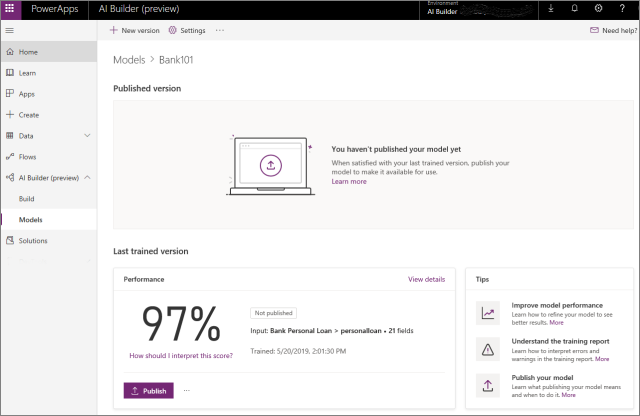Screen dimensions: 640x416
Task: Click the Apps icon in sidebar
Action: point(10,93)
